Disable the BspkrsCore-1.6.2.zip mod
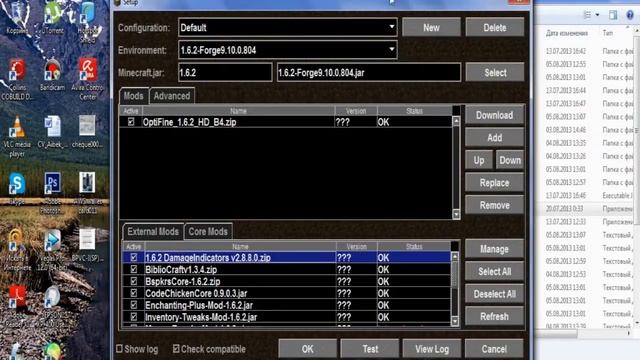Image resolution: width=640 pixels, height=360 pixels. tap(133, 281)
